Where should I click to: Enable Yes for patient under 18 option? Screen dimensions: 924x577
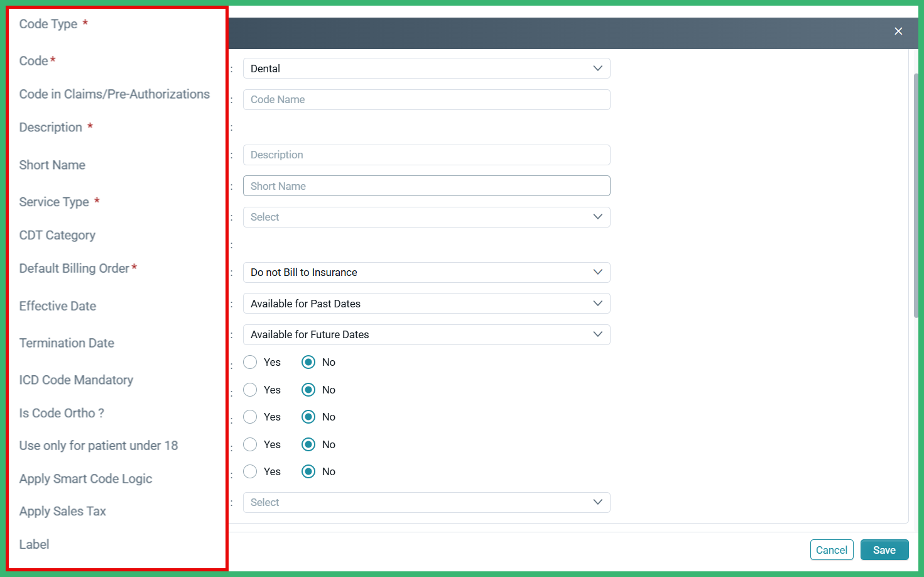[x=249, y=417]
